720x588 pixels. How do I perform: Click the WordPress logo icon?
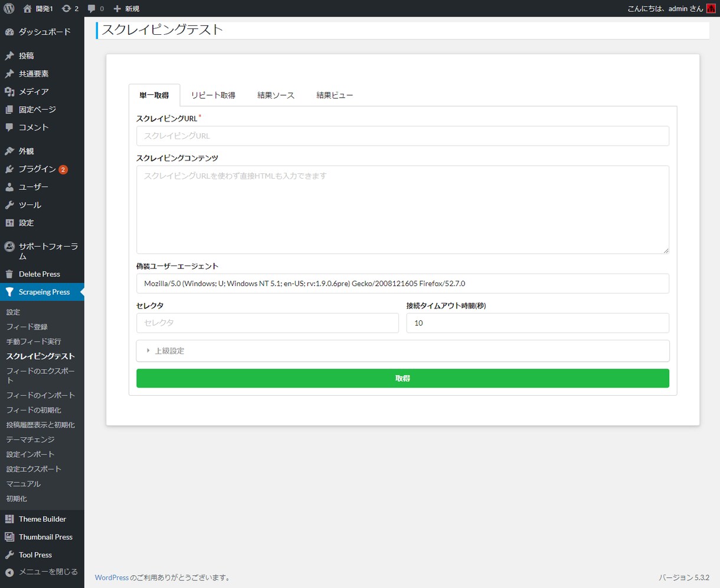(9, 8)
